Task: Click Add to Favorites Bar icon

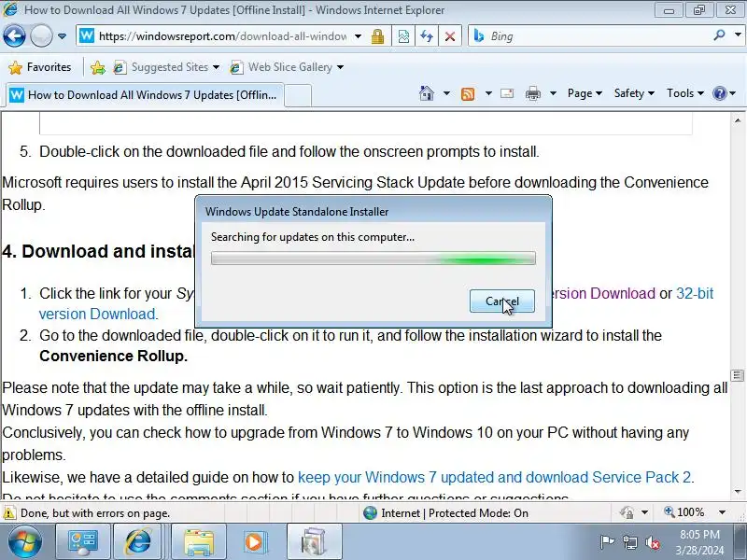Action: [98, 67]
